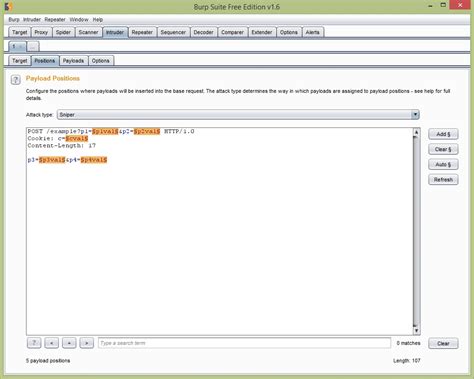Open the Intruder Target sub-tab
This screenshot has width=474, height=379.
tap(20, 61)
